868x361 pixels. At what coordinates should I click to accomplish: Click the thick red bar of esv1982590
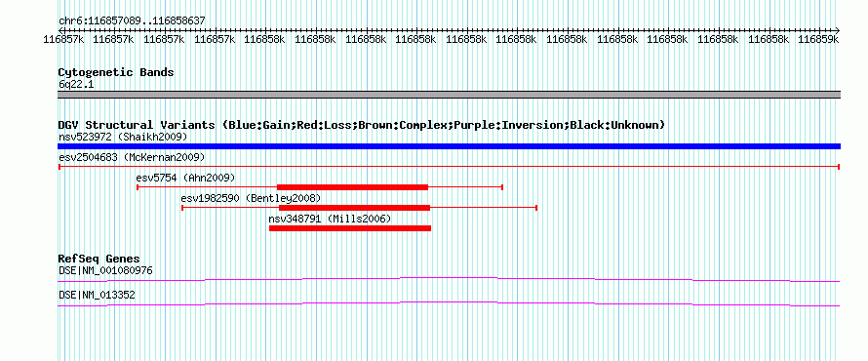click(354, 208)
